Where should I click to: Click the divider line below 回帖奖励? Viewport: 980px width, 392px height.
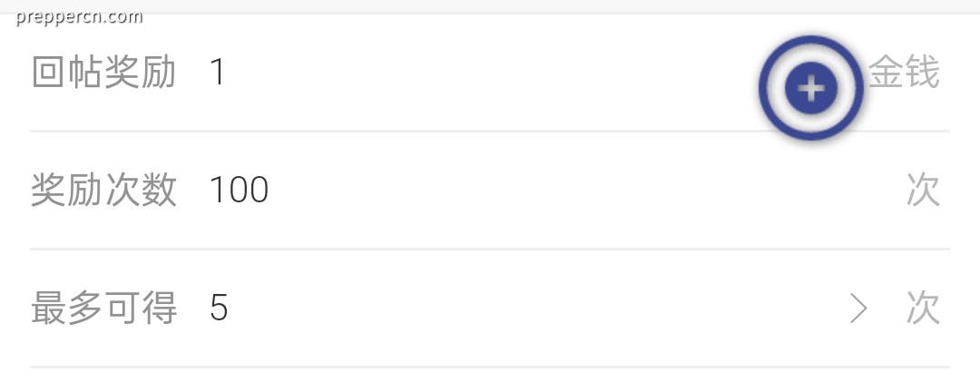click(x=490, y=132)
